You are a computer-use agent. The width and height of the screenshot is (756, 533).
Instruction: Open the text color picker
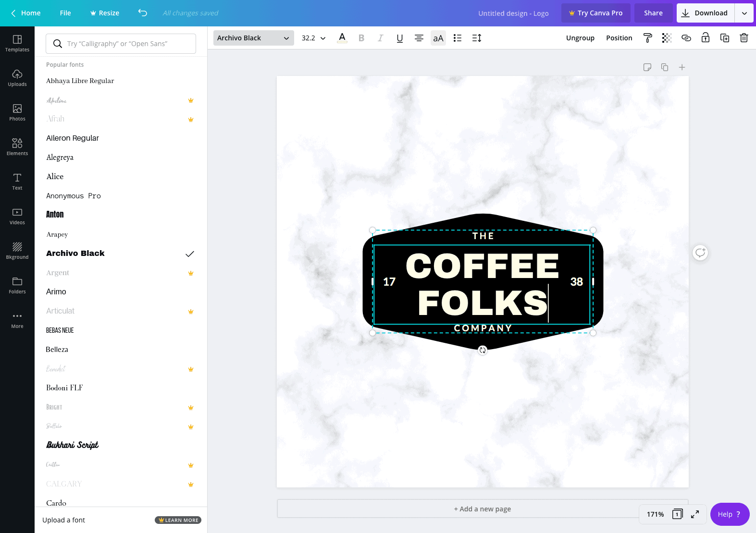342,38
